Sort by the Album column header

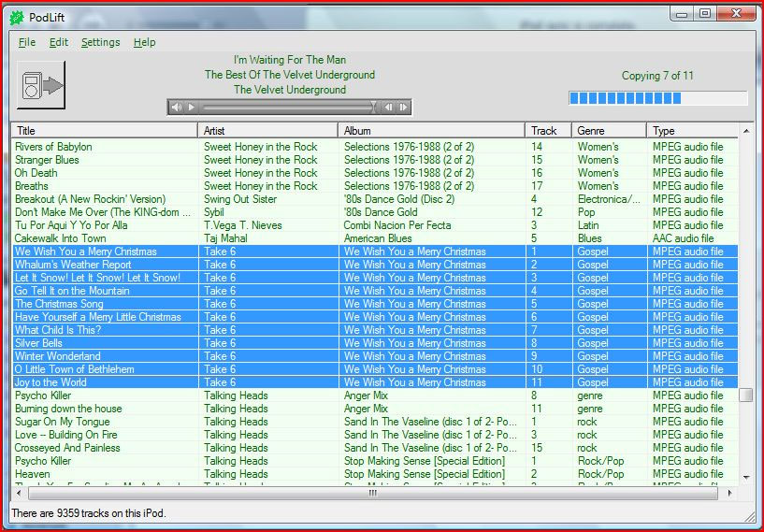(x=431, y=131)
